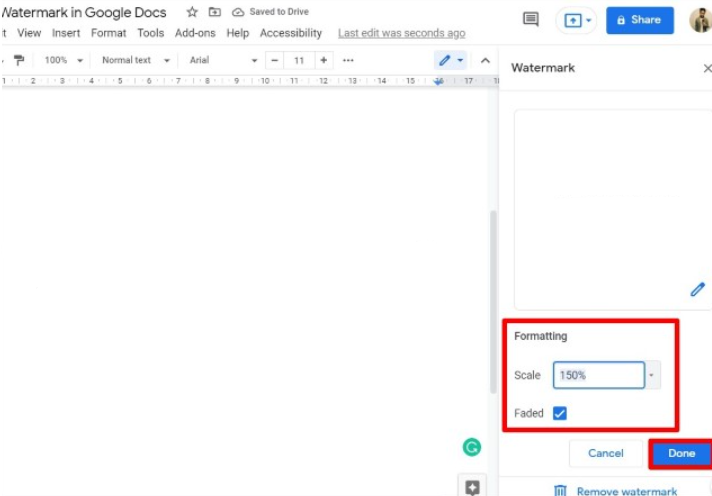Open the Format menu
The height and width of the screenshot is (496, 712).
point(109,33)
